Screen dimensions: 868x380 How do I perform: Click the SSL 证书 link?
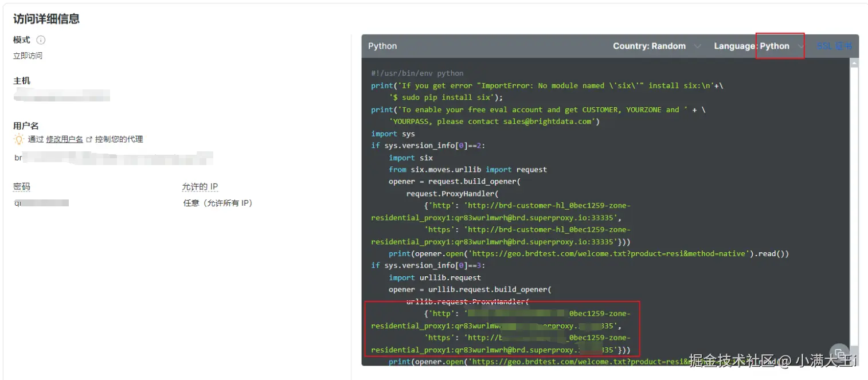coord(834,46)
